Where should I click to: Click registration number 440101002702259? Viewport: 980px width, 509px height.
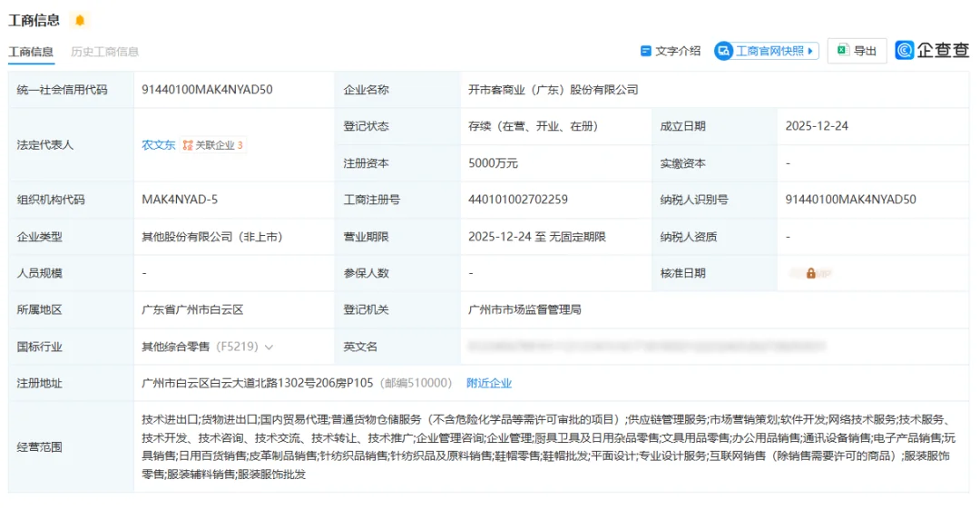tap(518, 201)
